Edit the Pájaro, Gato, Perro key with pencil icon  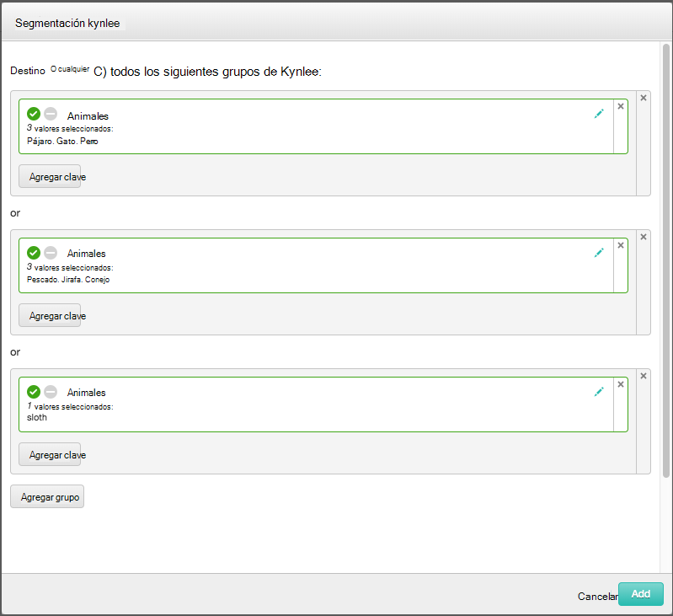[599, 114]
